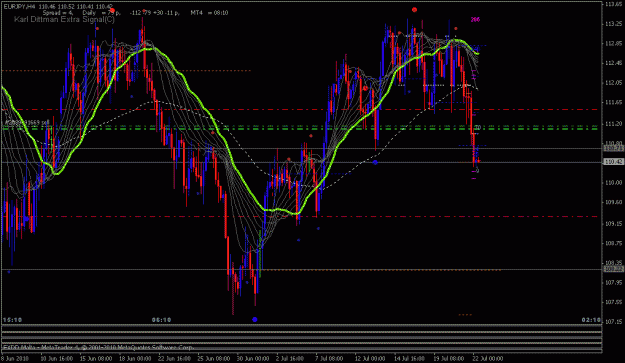Click the 10 Jun 16:00 date label
Viewport: 625px width, 363px height.
pyautogui.click(x=57, y=359)
